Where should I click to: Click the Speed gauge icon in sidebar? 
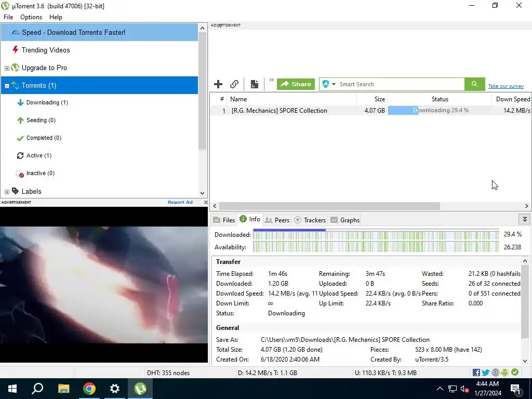(x=16, y=33)
